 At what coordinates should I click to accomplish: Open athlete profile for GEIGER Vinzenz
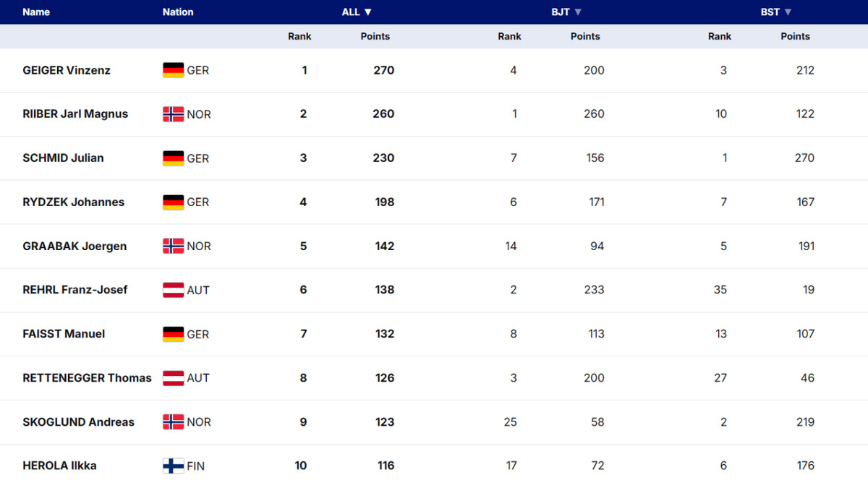click(x=67, y=70)
